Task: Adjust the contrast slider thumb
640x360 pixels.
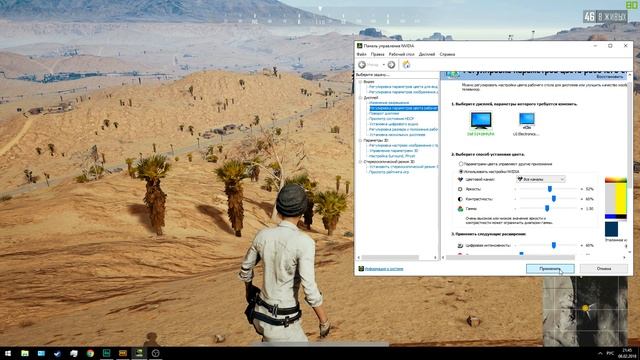Action: 553,199
